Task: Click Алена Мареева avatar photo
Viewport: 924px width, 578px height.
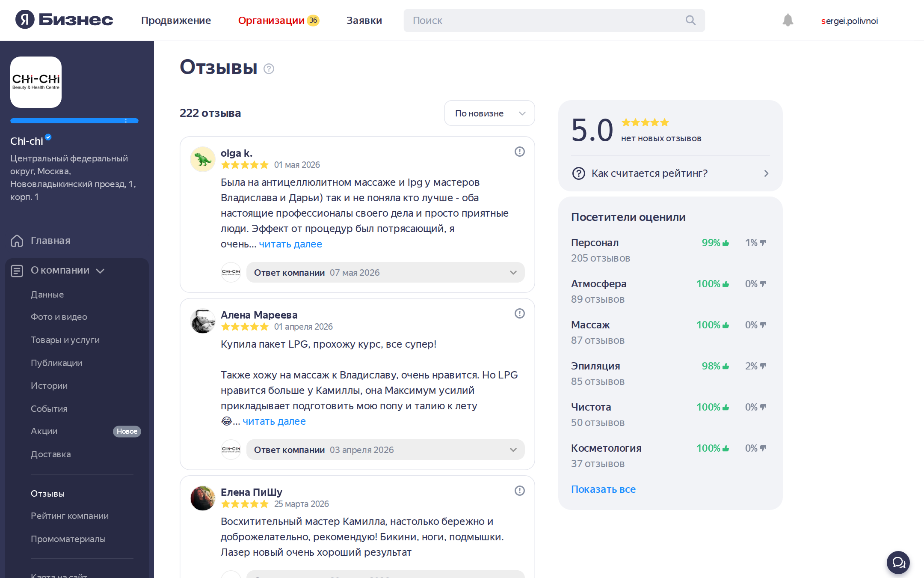Action: (x=203, y=321)
